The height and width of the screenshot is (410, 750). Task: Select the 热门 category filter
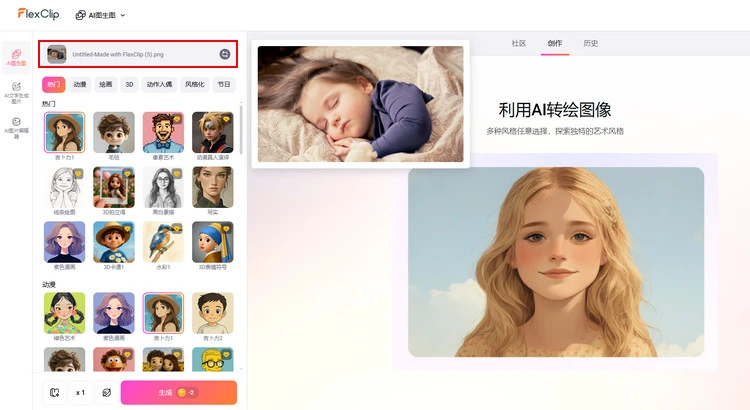pos(53,85)
